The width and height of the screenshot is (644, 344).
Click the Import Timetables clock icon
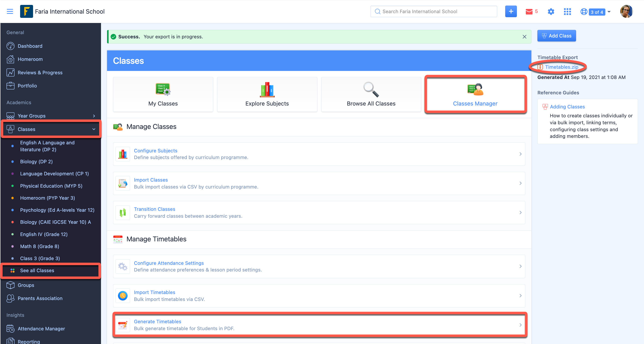(122, 296)
